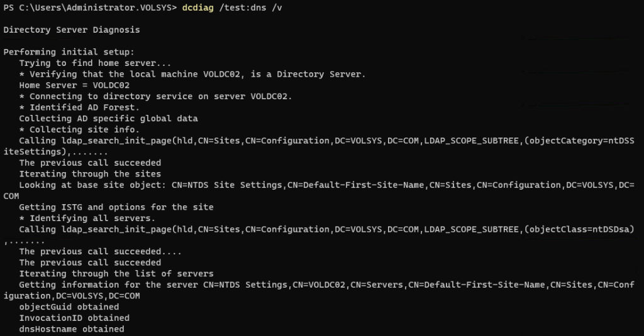Click the PowerShell prompt path text
The width and height of the screenshot is (644, 336).
(102, 7)
